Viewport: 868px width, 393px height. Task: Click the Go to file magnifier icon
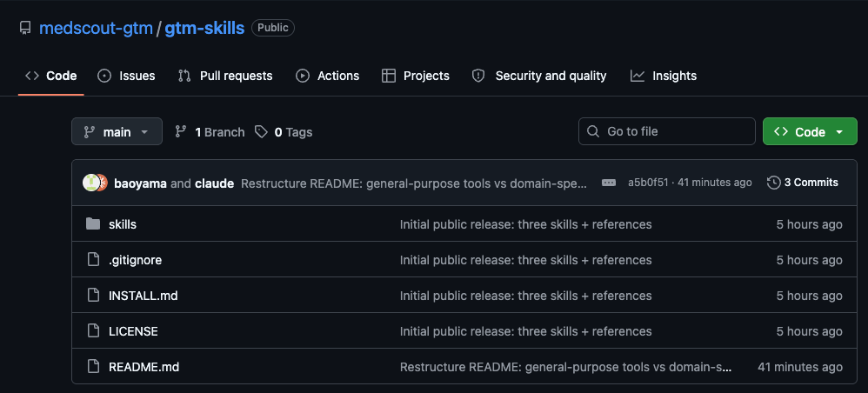tap(593, 132)
